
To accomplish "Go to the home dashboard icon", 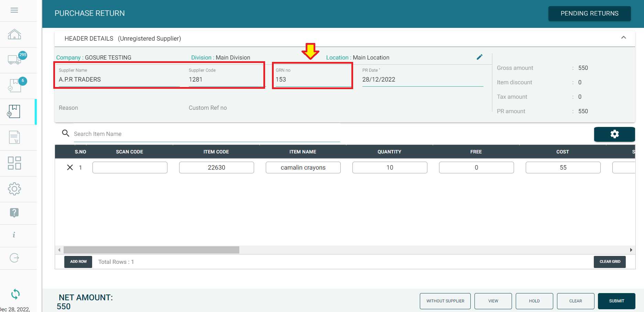I will (14, 34).
